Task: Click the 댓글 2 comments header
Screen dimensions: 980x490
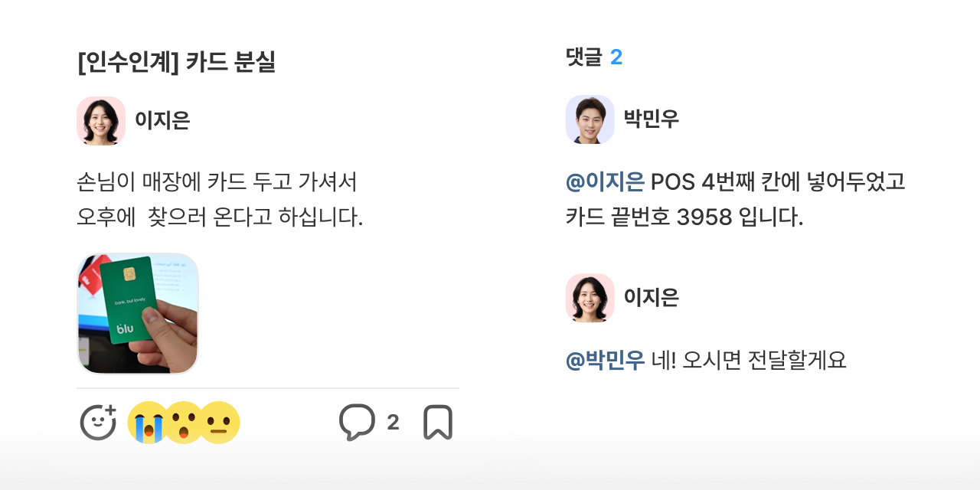Action: (x=594, y=57)
